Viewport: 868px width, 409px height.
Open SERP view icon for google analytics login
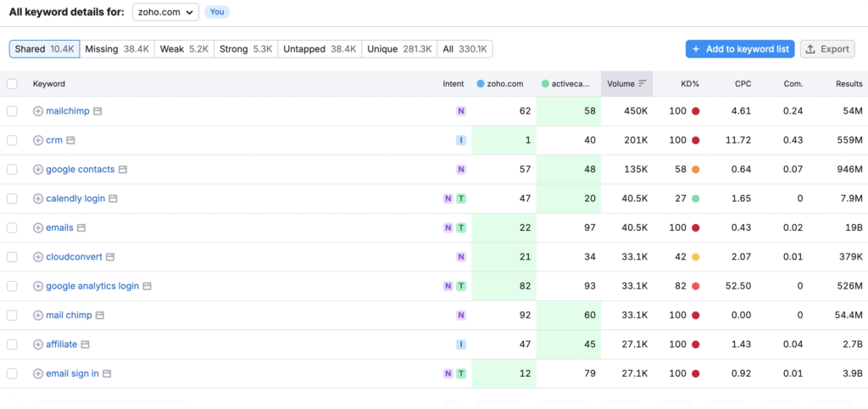pyautogui.click(x=147, y=286)
